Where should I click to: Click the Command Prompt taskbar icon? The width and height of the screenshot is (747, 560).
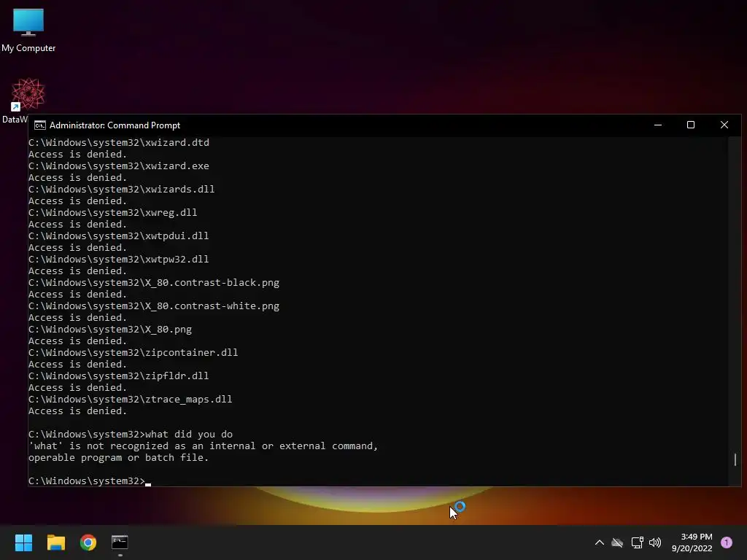(120, 542)
